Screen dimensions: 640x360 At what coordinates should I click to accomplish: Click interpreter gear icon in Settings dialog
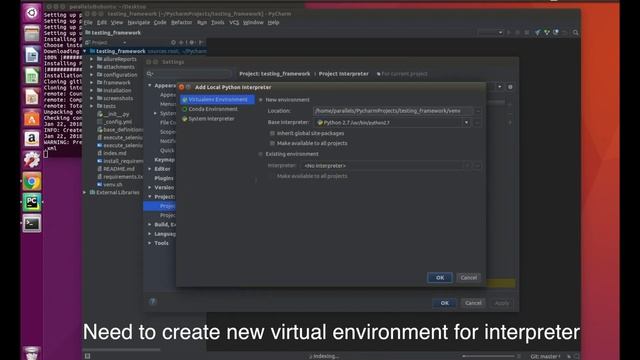[510, 87]
